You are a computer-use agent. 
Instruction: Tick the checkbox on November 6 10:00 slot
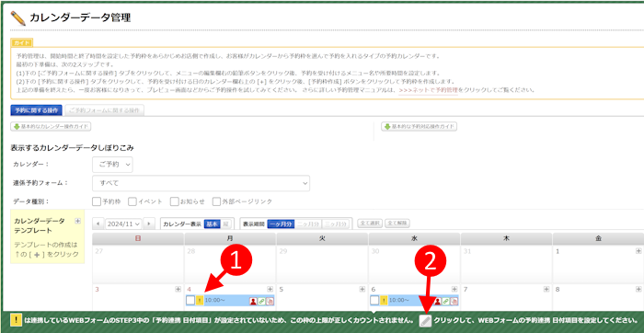[374, 301]
